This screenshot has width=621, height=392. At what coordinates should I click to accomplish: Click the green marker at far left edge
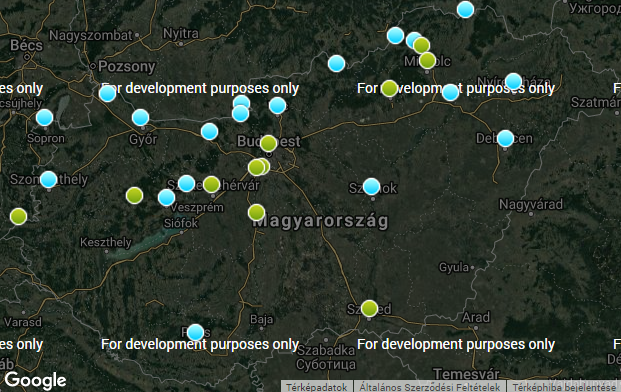[18, 216]
